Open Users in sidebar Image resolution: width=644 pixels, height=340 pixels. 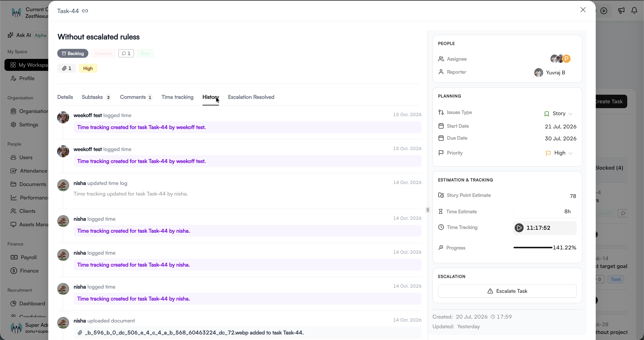click(x=21, y=158)
